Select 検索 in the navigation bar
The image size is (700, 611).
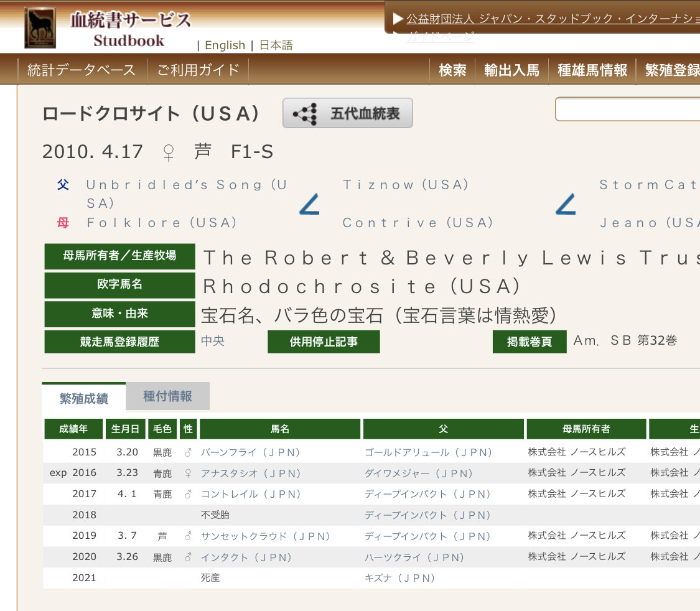pos(452,70)
